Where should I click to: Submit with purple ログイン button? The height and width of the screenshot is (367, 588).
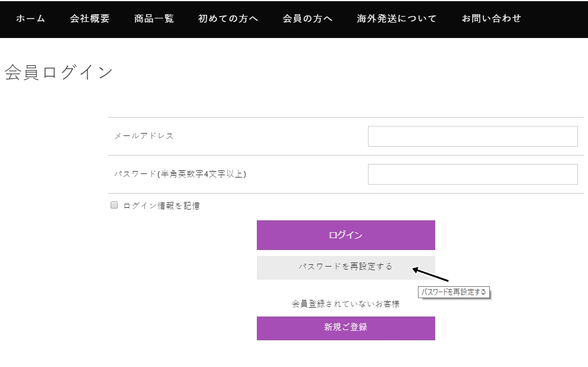[346, 235]
